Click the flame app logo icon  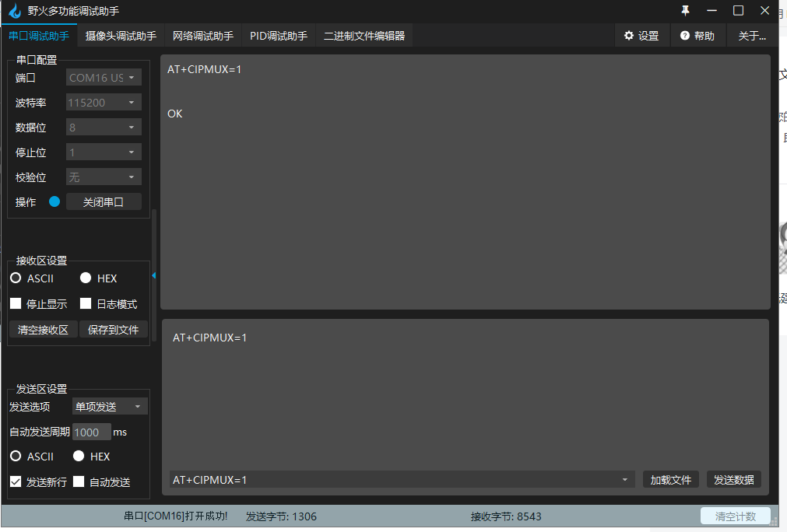tap(15, 11)
